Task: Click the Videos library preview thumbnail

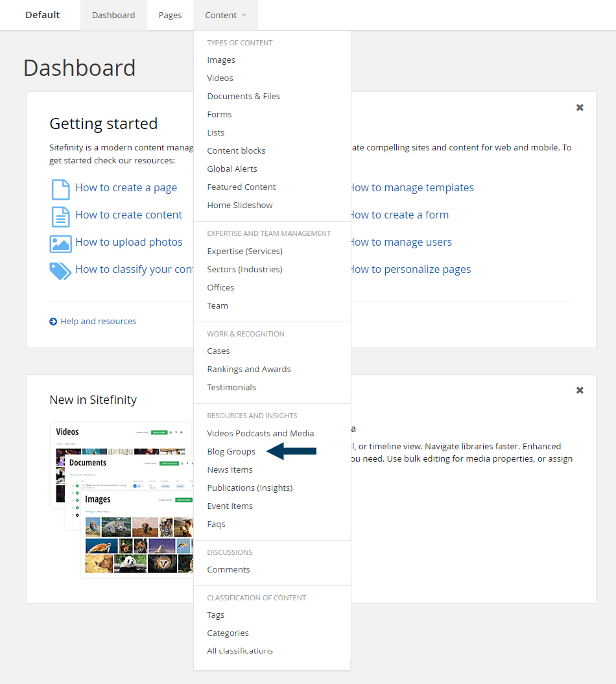Action: point(121,438)
